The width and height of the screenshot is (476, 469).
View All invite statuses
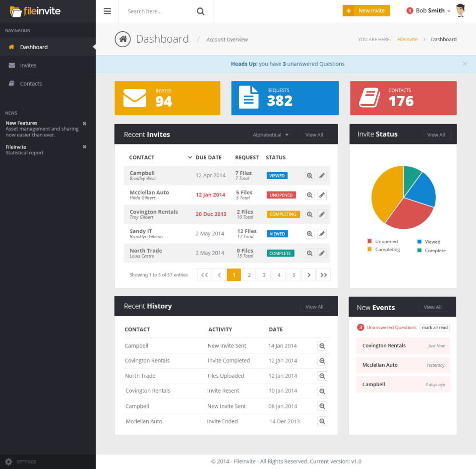[x=436, y=134]
